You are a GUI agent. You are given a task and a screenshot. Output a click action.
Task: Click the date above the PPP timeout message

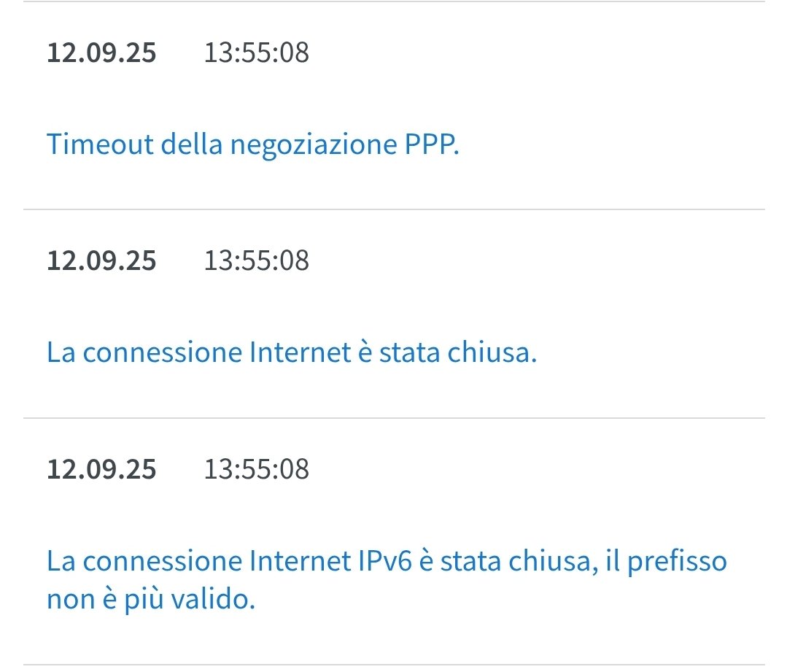(101, 53)
